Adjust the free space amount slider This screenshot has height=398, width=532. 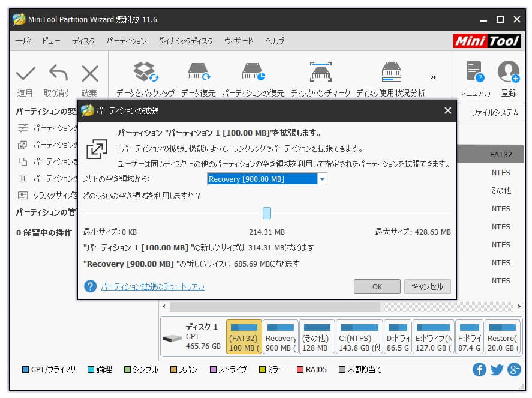tap(266, 213)
